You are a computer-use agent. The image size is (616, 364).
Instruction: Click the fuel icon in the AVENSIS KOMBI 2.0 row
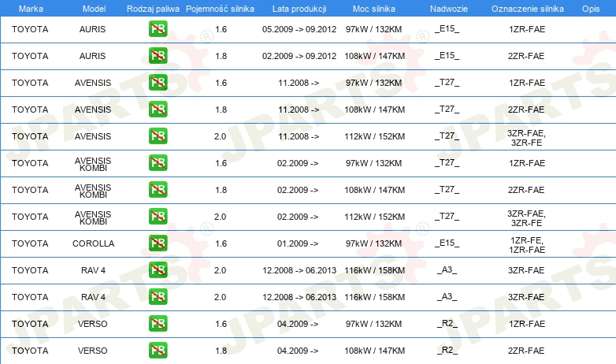point(158,216)
